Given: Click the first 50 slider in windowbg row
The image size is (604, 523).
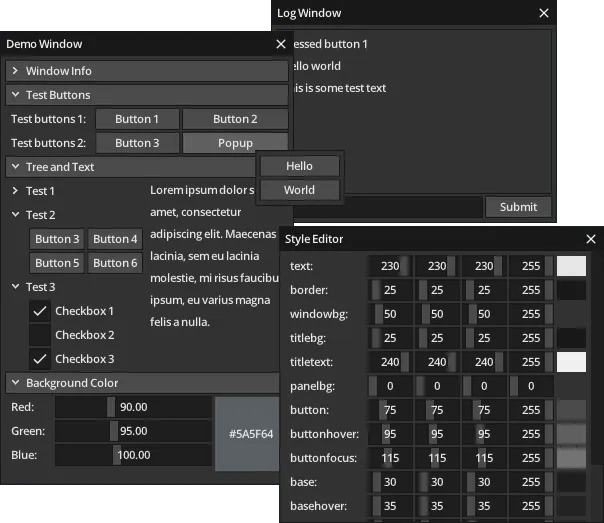Looking at the screenshot, I should tap(390, 314).
